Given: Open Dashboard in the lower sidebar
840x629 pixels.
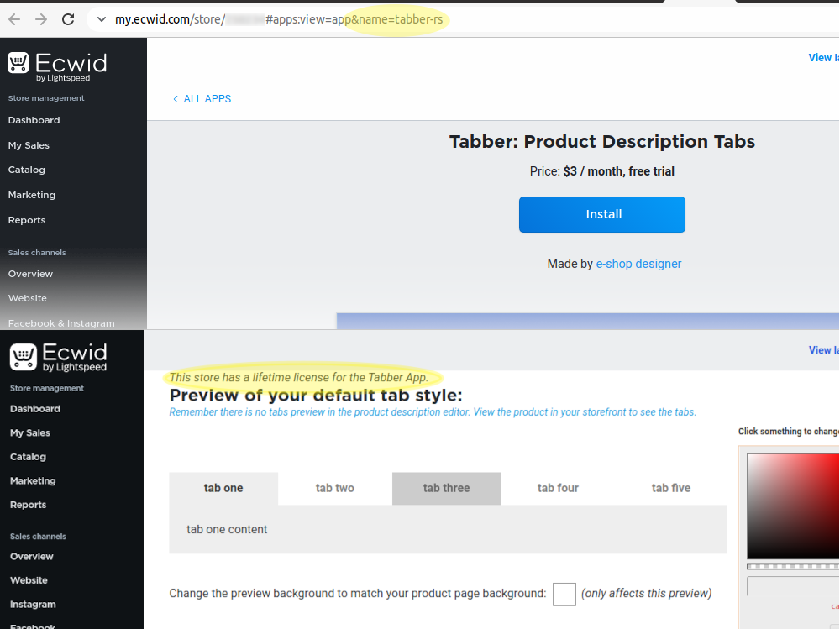Looking at the screenshot, I should (x=34, y=409).
